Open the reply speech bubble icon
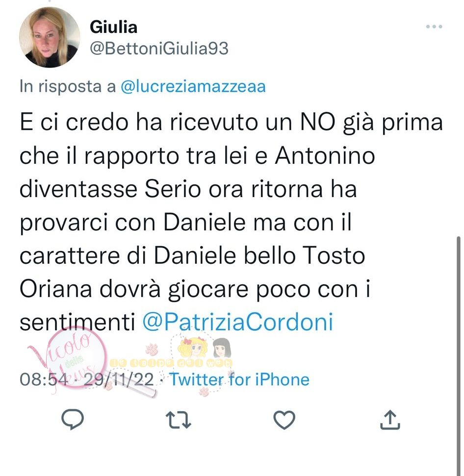The height and width of the screenshot is (476, 464). point(73,420)
